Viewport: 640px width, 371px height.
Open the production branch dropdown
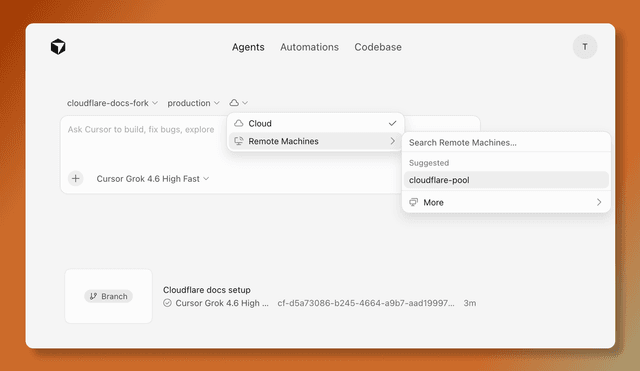point(193,103)
